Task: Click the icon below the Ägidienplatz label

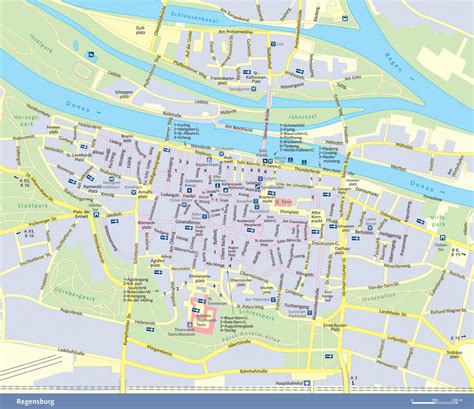Action: click(159, 272)
